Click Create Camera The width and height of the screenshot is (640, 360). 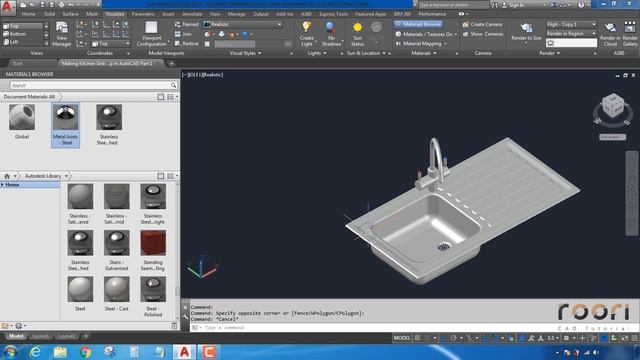click(x=482, y=24)
